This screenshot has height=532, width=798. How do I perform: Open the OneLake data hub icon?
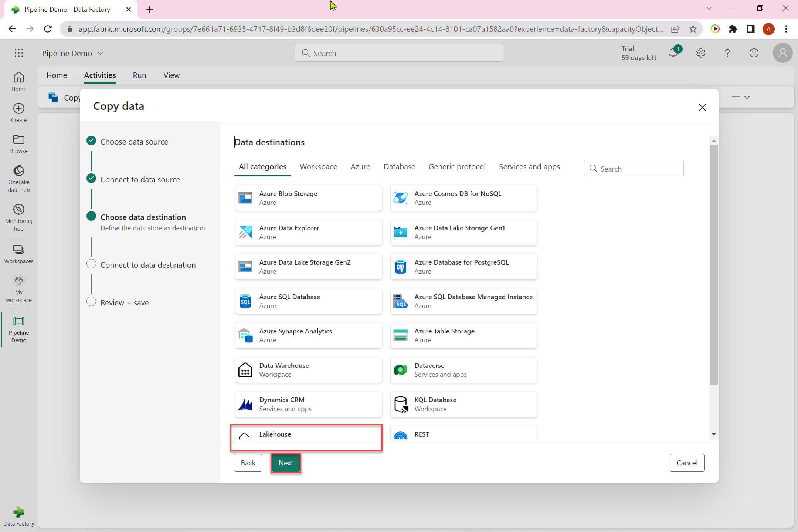18,171
